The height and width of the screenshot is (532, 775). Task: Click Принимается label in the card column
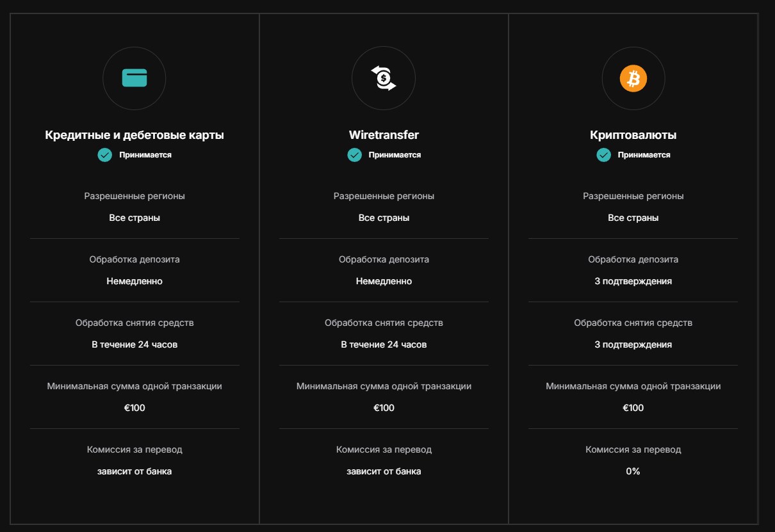pos(145,155)
